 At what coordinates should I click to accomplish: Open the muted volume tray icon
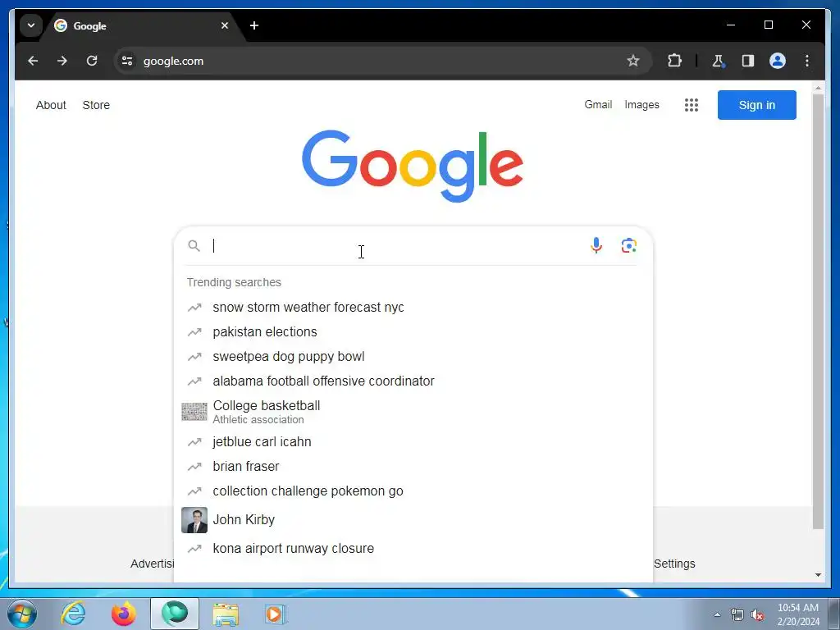tap(757, 615)
